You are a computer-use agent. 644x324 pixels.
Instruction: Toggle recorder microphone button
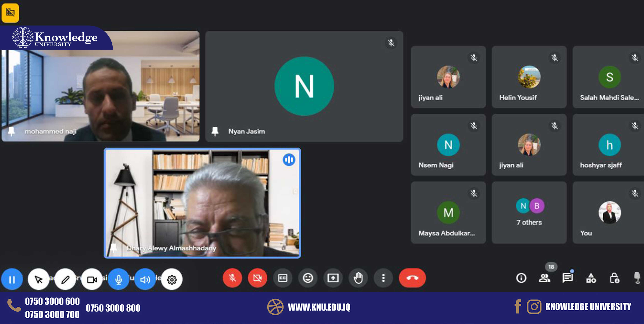118,279
